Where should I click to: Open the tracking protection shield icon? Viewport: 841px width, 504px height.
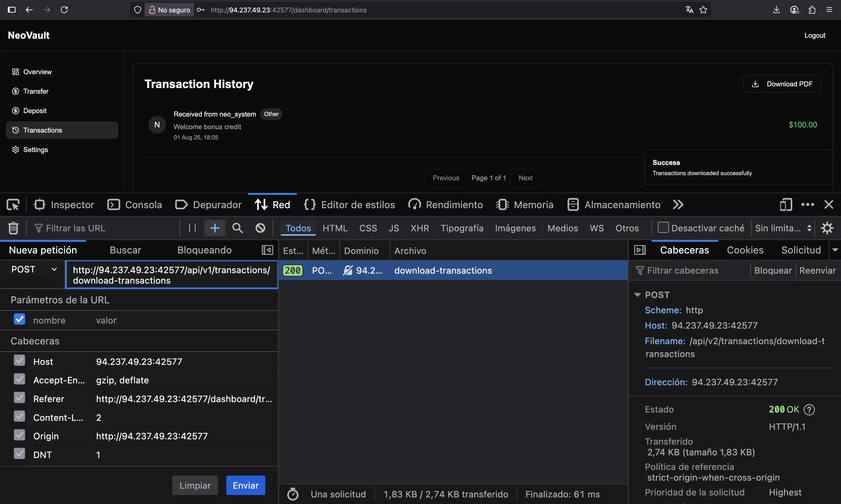click(x=137, y=10)
